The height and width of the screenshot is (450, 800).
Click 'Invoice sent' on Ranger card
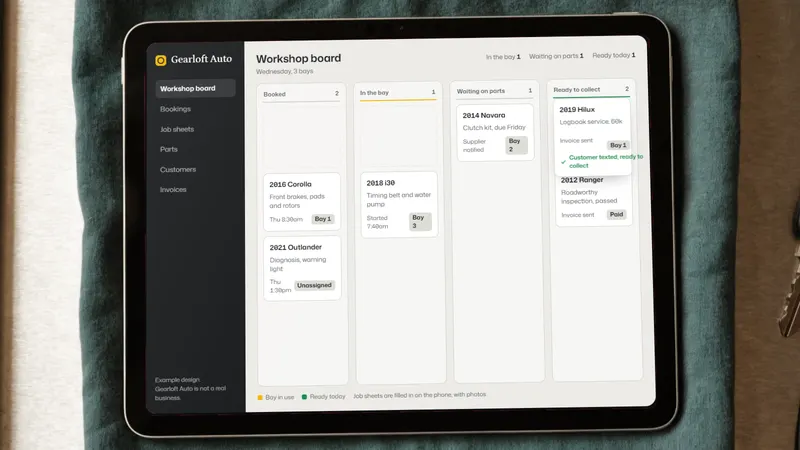(578, 215)
